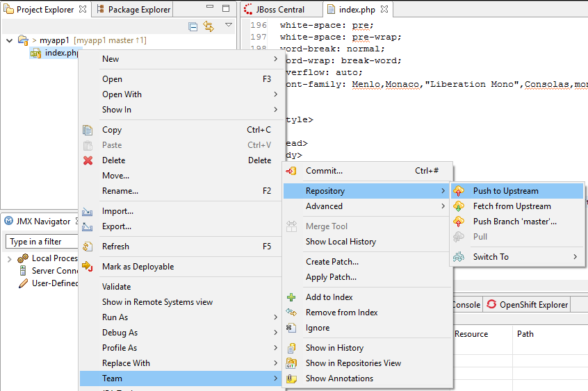Expand Debug As submenu arrow
Screen dimensions: 588x391
pyautogui.click(x=276, y=333)
